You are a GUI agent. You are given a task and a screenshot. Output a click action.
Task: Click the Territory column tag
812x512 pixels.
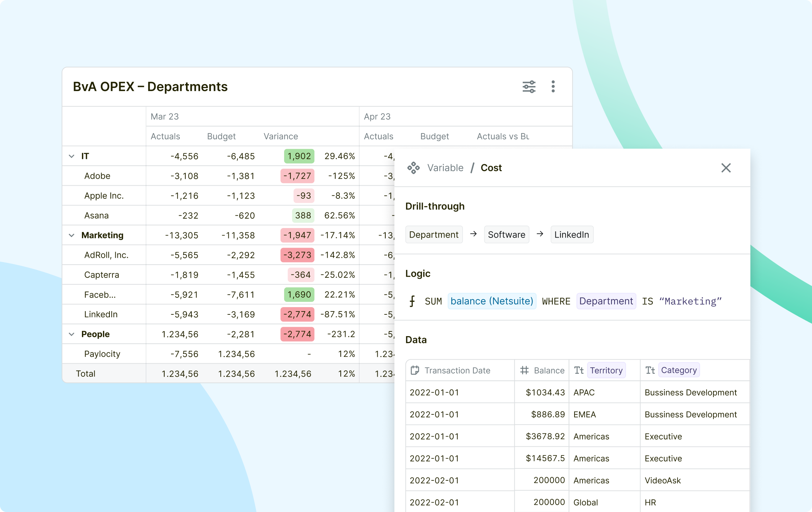606,370
